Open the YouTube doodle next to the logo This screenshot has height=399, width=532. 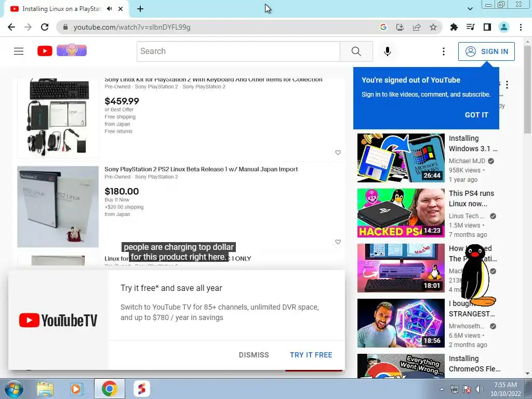point(72,50)
